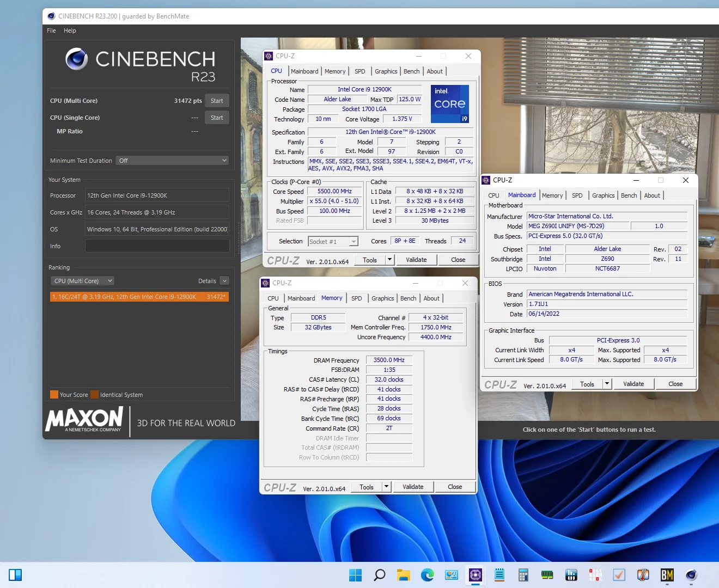Image resolution: width=719 pixels, height=588 pixels.
Task: Open the Windows Start menu
Action: coord(355,575)
